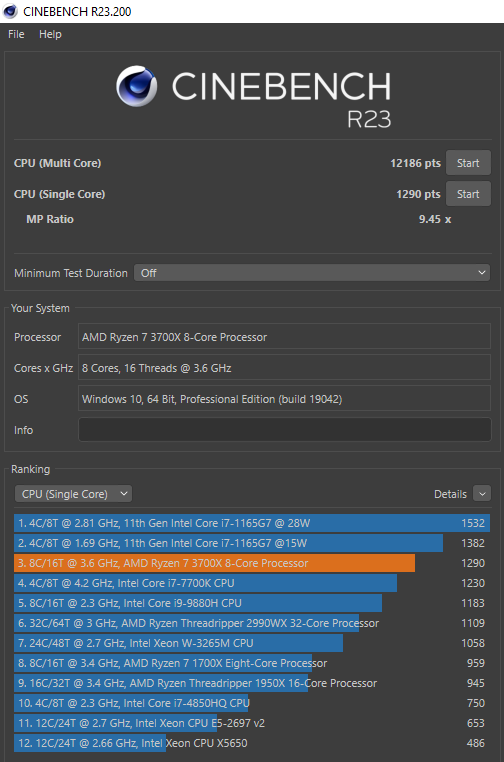Open the CPU (Single Core) ranking dropdown
The height and width of the screenshot is (762, 504).
coord(73,494)
